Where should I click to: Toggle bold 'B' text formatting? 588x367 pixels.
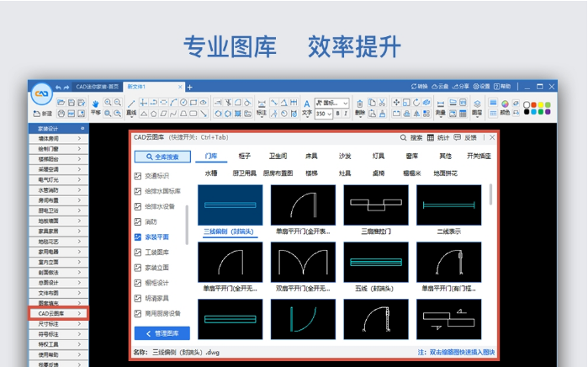tap(338, 113)
